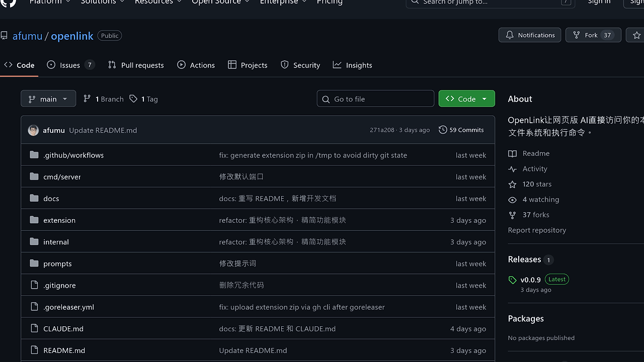The image size is (644, 362).
Task: Open the openlink repository link
Action: pyautogui.click(x=72, y=36)
